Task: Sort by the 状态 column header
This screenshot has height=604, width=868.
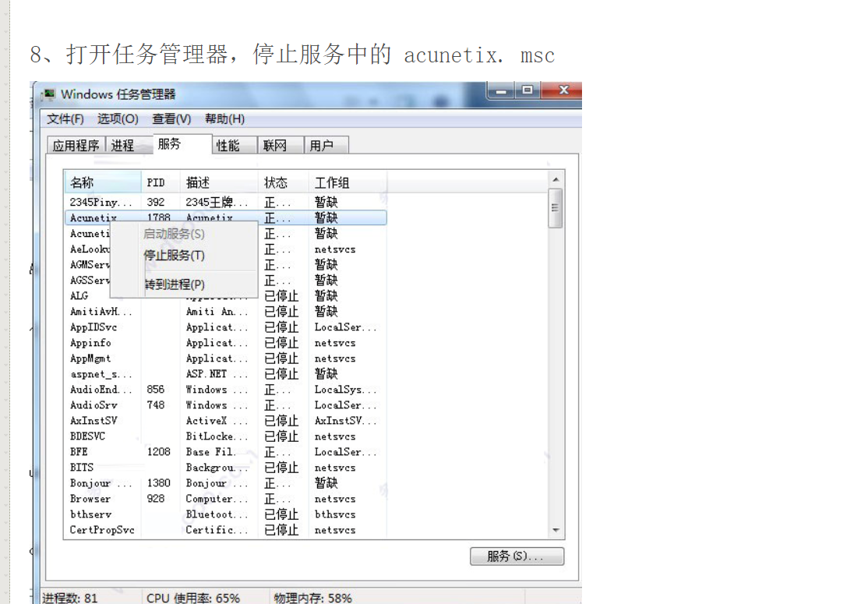Action: [283, 182]
